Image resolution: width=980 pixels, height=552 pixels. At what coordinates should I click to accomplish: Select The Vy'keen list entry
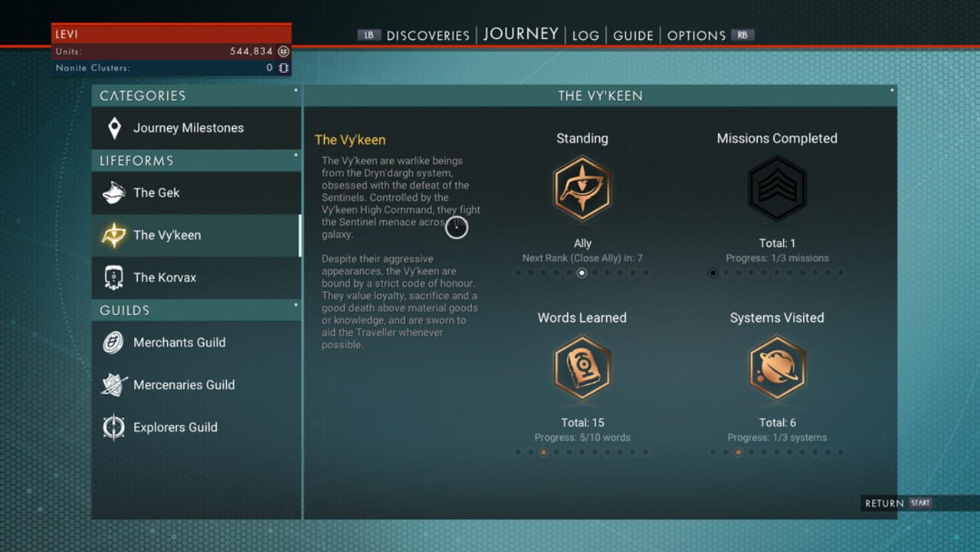195,235
